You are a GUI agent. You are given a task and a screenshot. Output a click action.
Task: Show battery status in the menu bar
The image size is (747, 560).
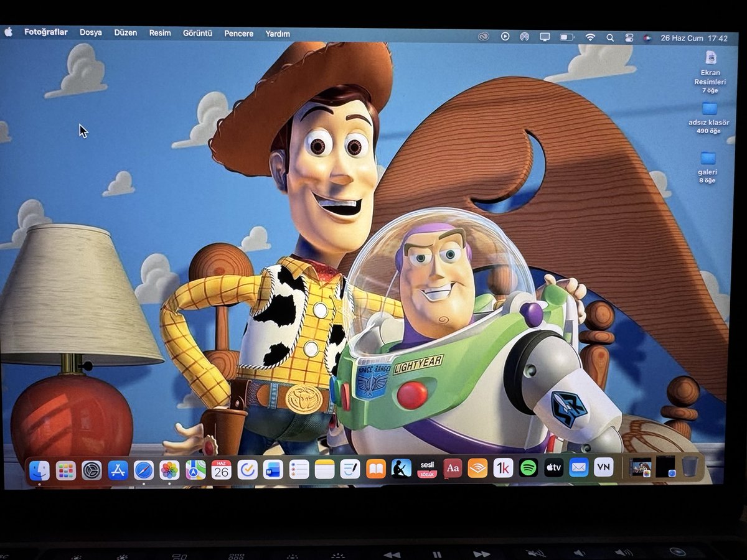(x=566, y=37)
